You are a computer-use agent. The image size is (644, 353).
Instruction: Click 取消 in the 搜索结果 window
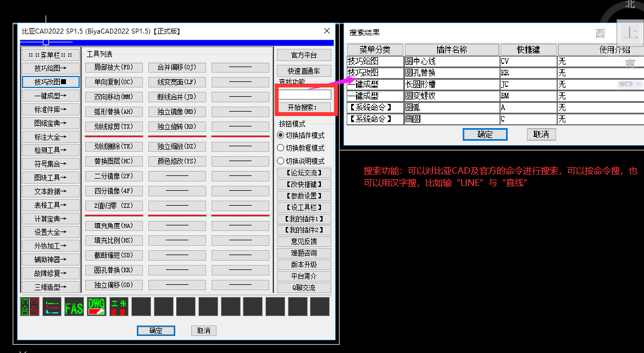(541, 134)
